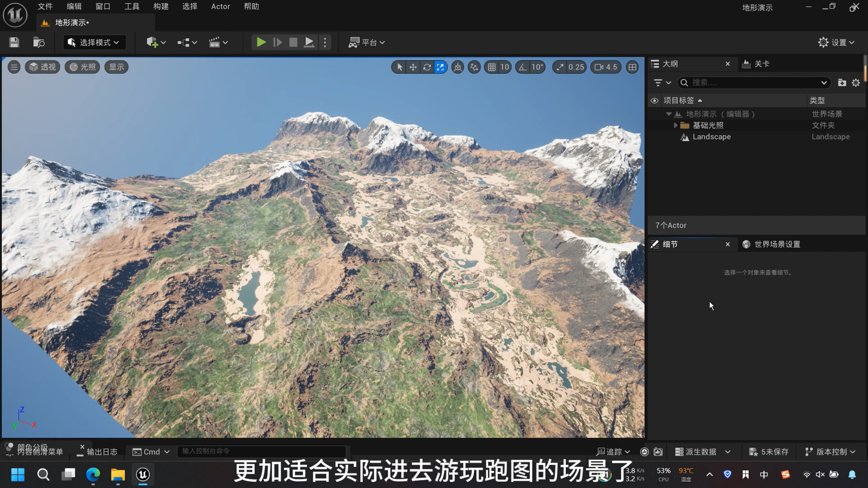Click the 5未保存 unsaved assets button
The width and height of the screenshot is (868, 488).
click(769, 452)
